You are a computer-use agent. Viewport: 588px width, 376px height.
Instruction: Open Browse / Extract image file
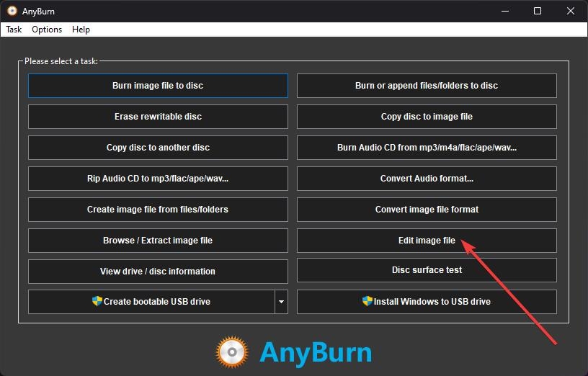click(158, 241)
